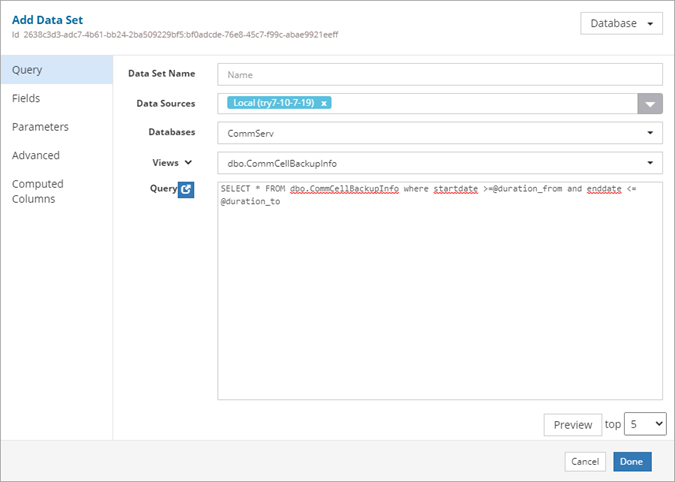Select the Computed Columns tab
This screenshot has height=482, width=675.
pos(38,191)
